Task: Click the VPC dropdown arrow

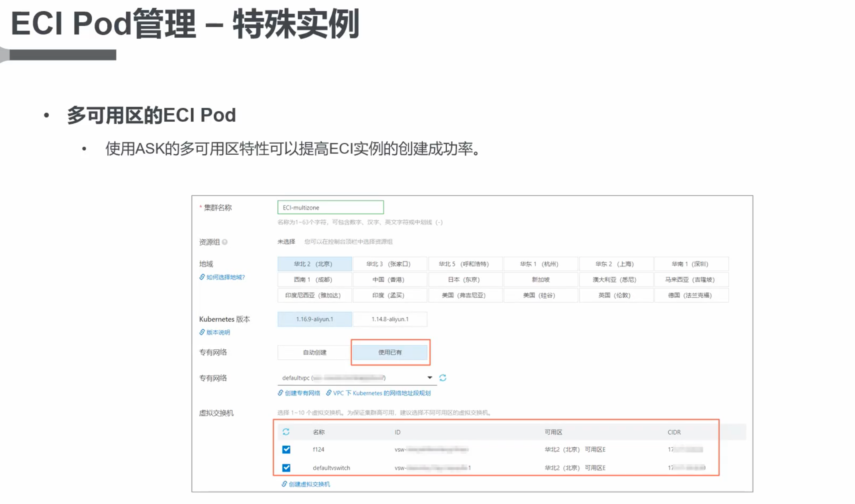Action: pos(430,378)
